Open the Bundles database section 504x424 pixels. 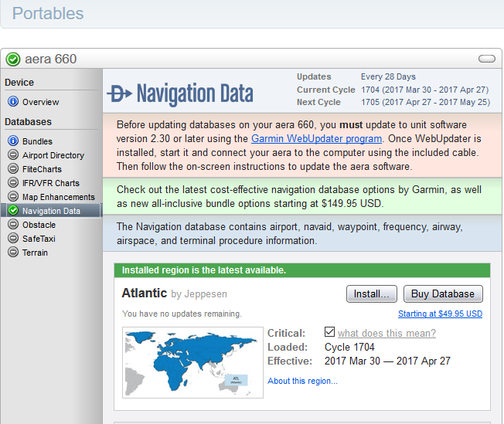[37, 141]
